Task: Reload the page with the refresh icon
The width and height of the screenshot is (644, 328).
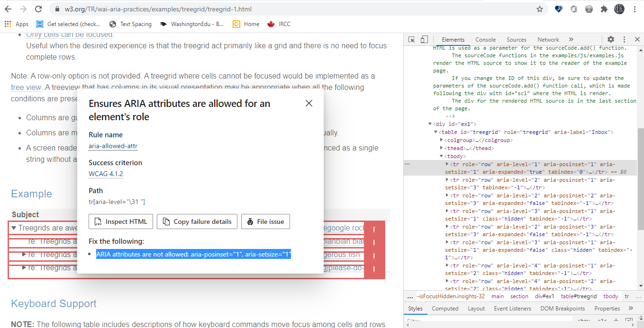Action: click(38, 8)
